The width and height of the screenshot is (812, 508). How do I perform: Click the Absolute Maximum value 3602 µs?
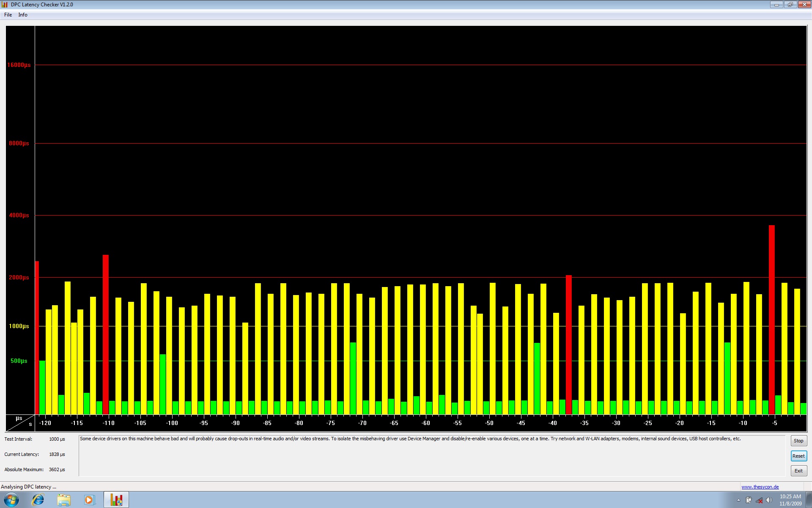point(57,469)
